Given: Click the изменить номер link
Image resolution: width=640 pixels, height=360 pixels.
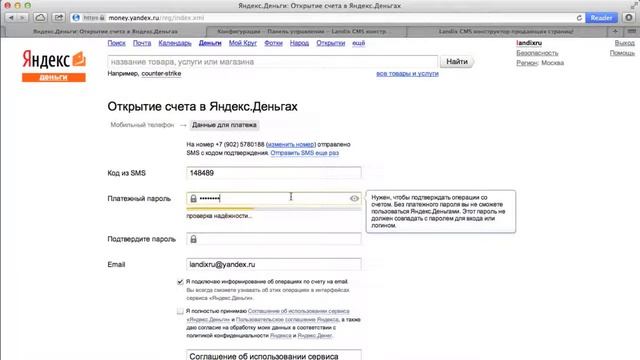Looking at the screenshot, I should [291, 144].
